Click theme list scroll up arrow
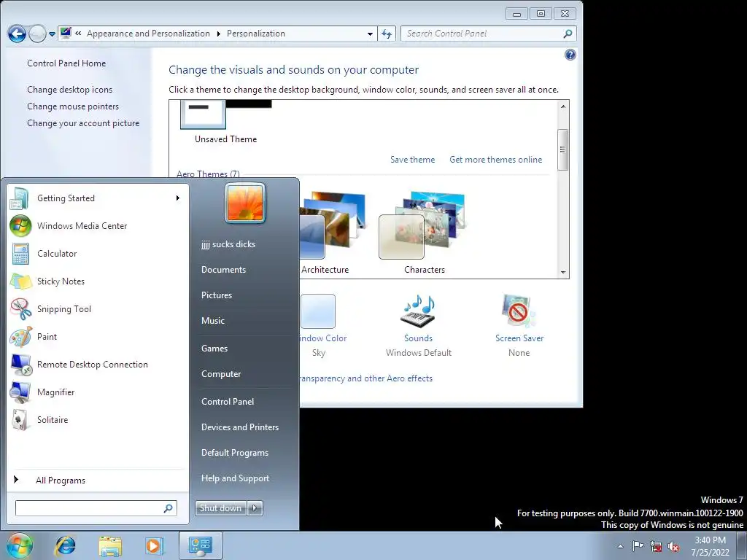This screenshot has height=560, width=747. [563, 106]
